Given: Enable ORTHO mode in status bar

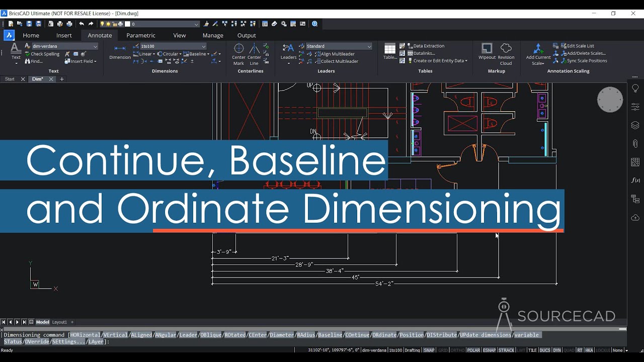Looking at the screenshot, I should pyautogui.click(x=457, y=350).
